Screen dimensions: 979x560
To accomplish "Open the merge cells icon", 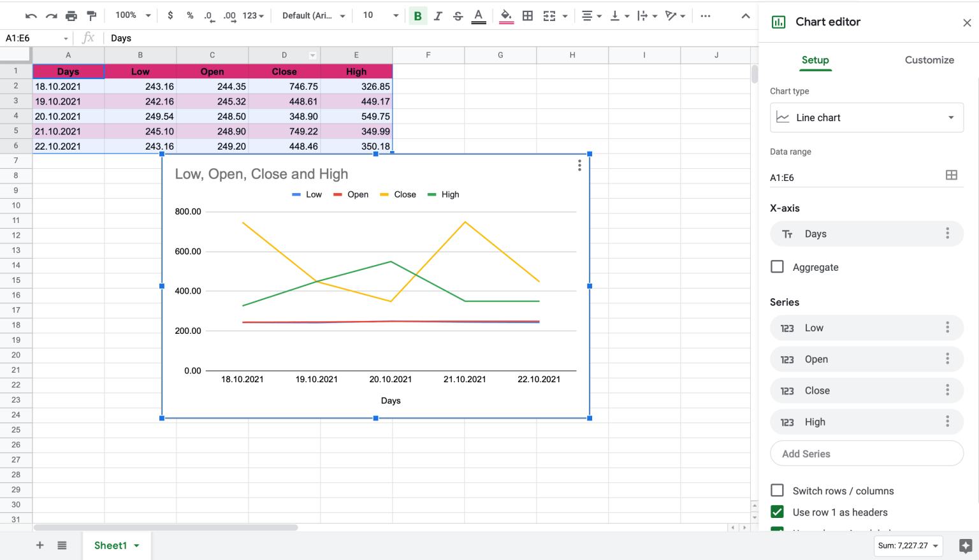I will [x=550, y=15].
